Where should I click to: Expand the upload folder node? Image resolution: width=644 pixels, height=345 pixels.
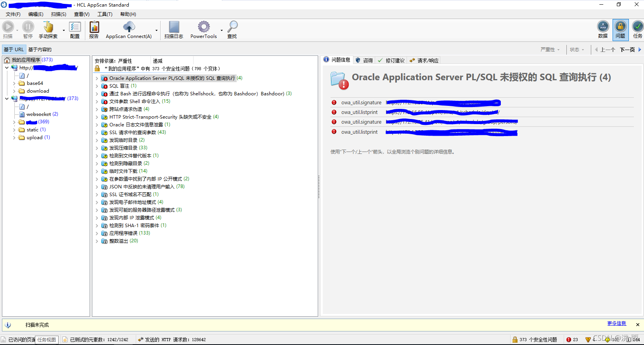[x=14, y=138]
